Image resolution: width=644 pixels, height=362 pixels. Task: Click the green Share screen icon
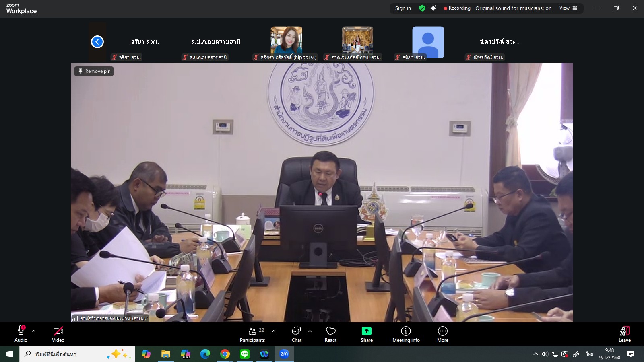366,331
